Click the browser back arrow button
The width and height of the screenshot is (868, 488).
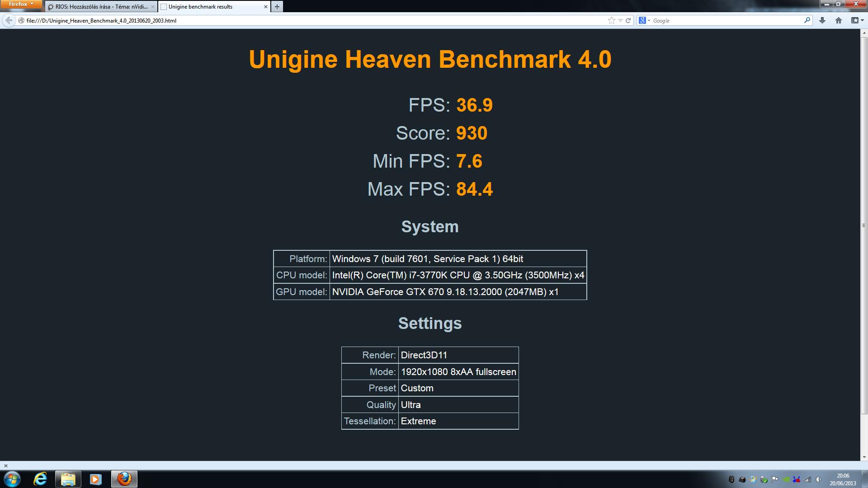9,20
